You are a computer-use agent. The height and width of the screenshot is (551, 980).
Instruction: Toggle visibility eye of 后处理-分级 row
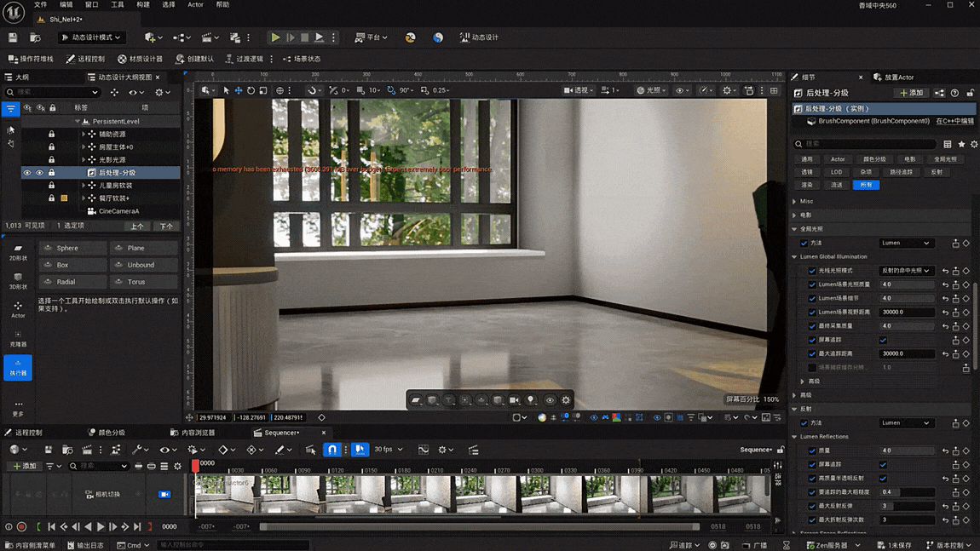click(27, 172)
